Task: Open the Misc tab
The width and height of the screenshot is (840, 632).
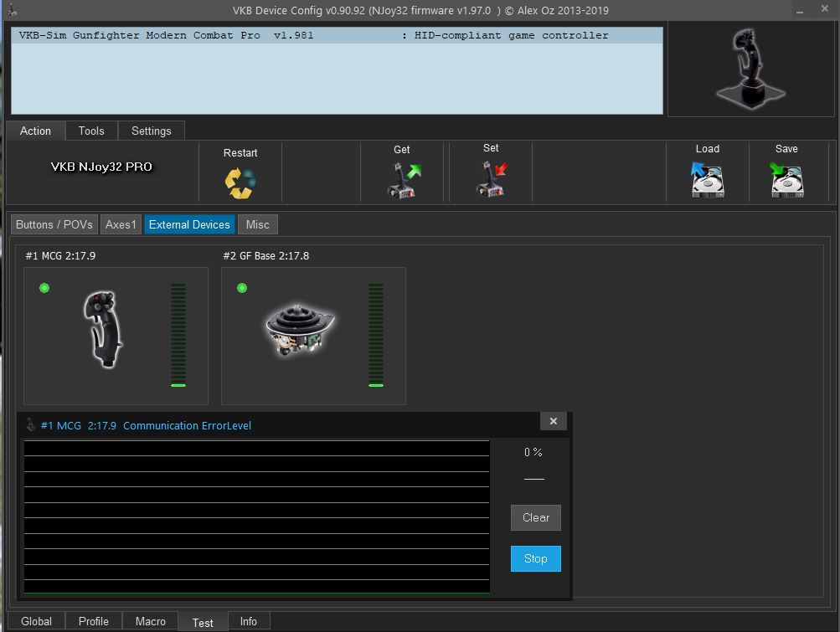Action: point(257,224)
